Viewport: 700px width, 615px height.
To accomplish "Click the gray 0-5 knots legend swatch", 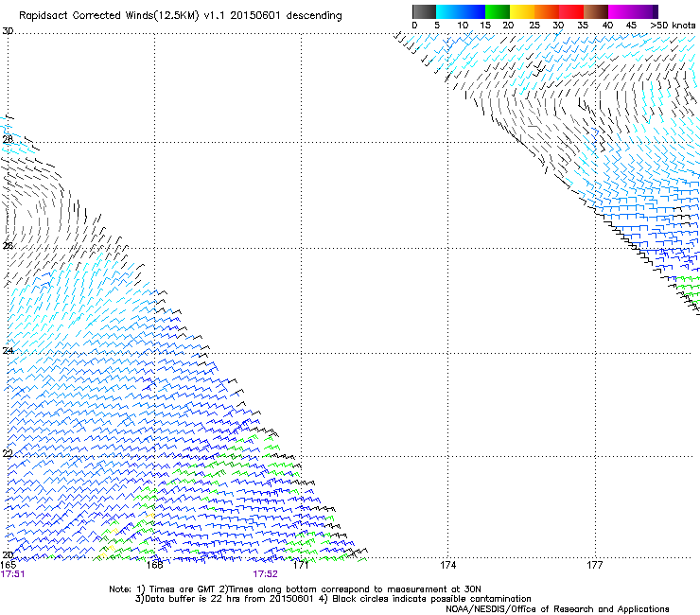I will tap(424, 11).
